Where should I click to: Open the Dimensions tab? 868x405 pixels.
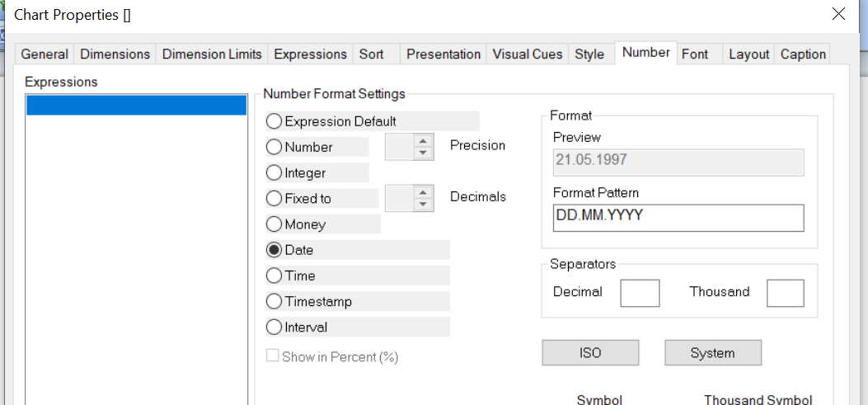(115, 54)
